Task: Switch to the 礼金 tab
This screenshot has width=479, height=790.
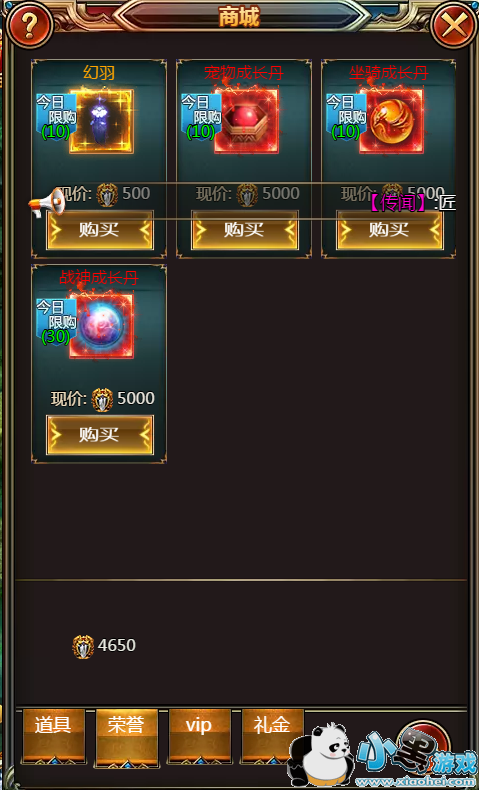Action: click(x=272, y=736)
